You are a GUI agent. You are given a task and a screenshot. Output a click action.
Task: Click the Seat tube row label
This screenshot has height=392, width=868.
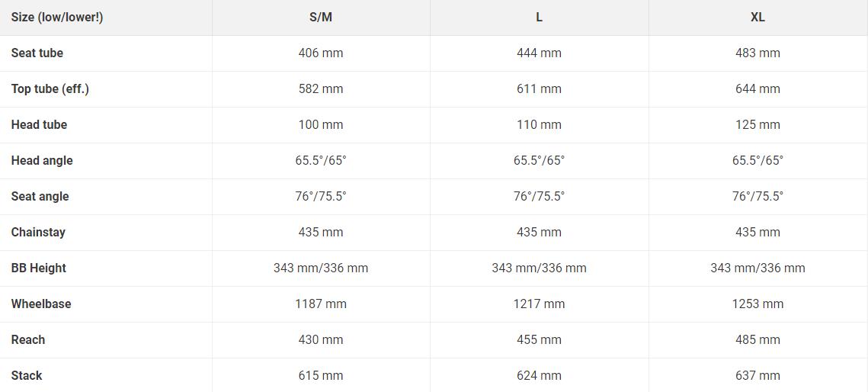[x=37, y=53]
